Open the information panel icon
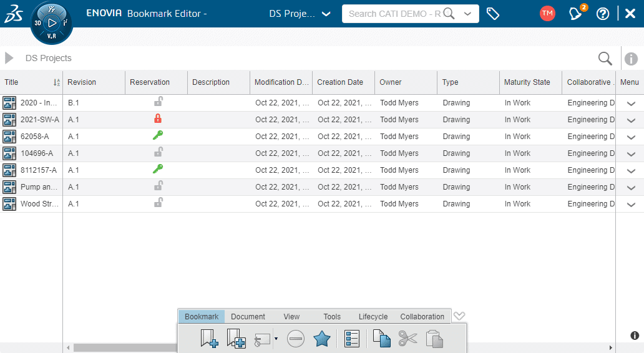The image size is (644, 353). coord(631,59)
